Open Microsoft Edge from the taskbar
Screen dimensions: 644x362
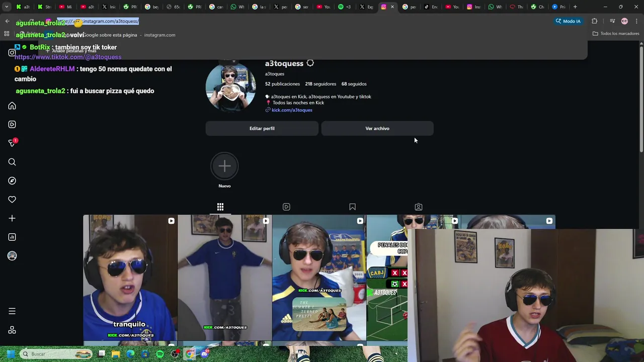click(x=130, y=354)
